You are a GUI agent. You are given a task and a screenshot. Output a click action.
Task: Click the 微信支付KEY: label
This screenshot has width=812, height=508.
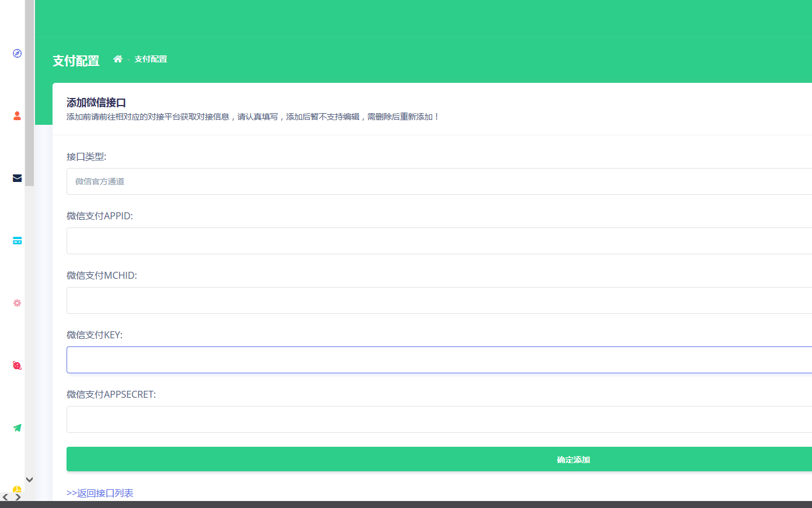pos(95,335)
